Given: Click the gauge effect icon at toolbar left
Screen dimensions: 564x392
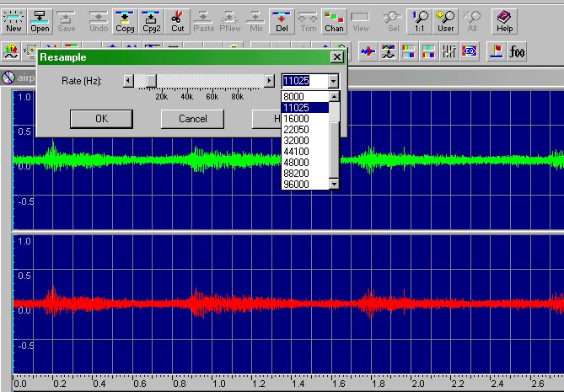Looking at the screenshot, I should pos(11,51).
